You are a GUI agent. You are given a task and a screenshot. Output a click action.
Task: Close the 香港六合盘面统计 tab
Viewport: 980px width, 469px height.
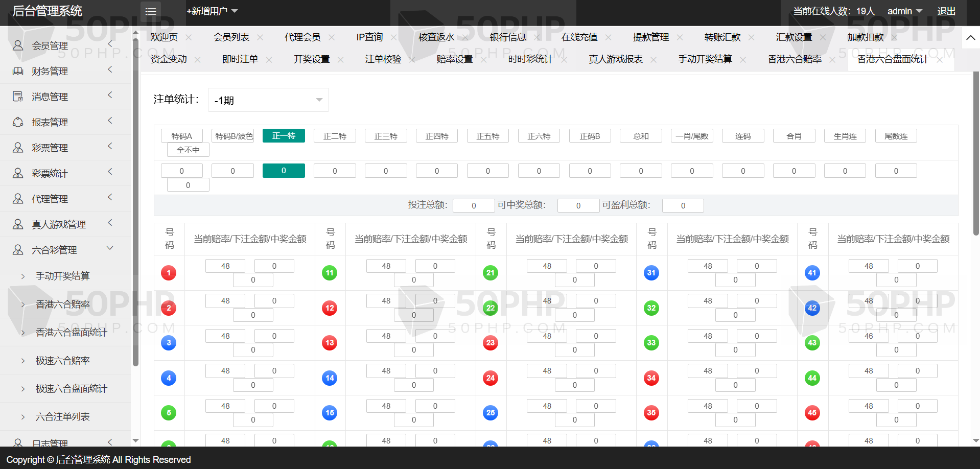[940, 60]
